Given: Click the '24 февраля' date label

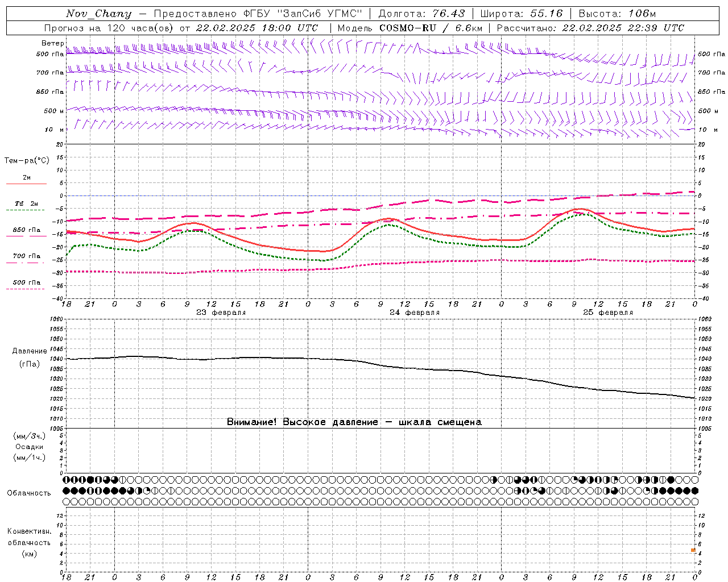Looking at the screenshot, I should click(x=415, y=313).
